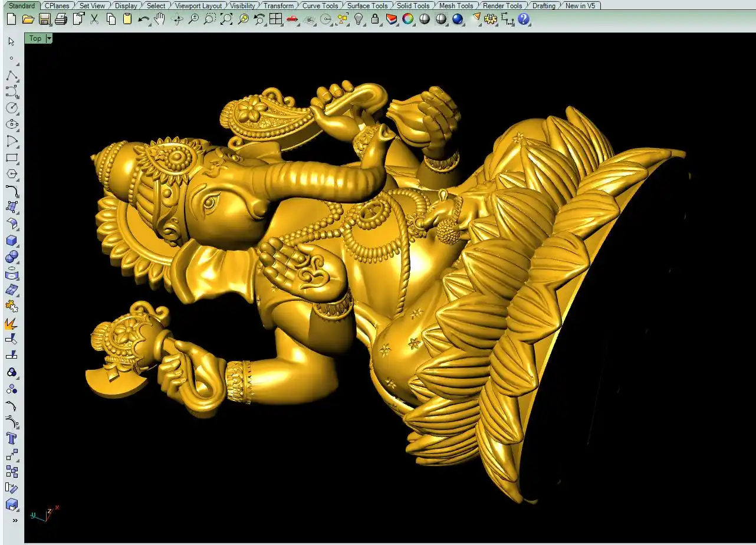Click the Circle drawing tool
The width and height of the screenshot is (756, 545).
point(11,108)
